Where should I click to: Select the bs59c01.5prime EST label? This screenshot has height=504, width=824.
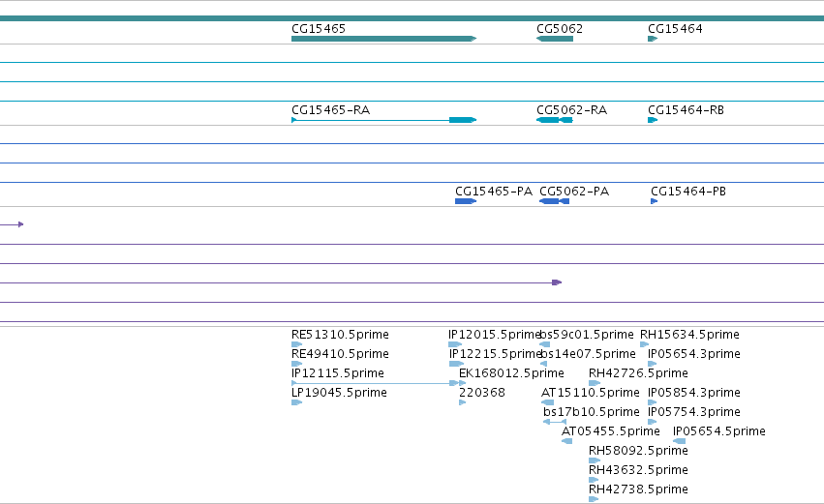click(588, 335)
